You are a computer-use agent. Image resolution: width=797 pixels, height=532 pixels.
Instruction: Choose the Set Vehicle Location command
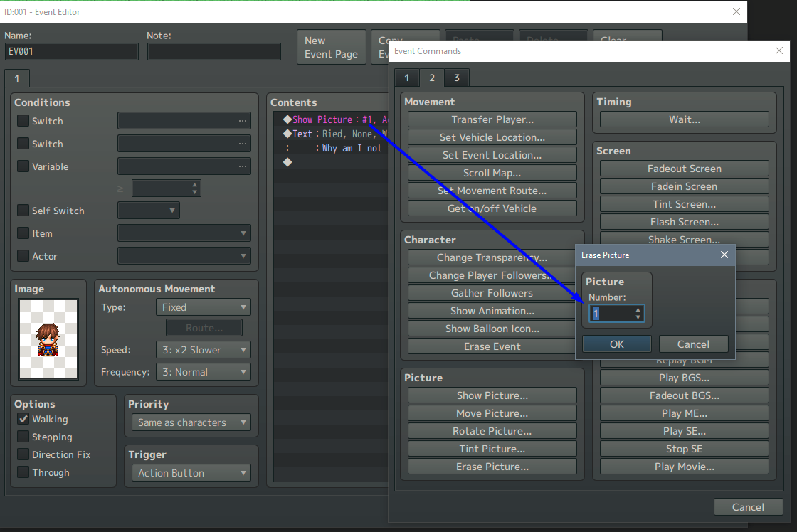(492, 137)
